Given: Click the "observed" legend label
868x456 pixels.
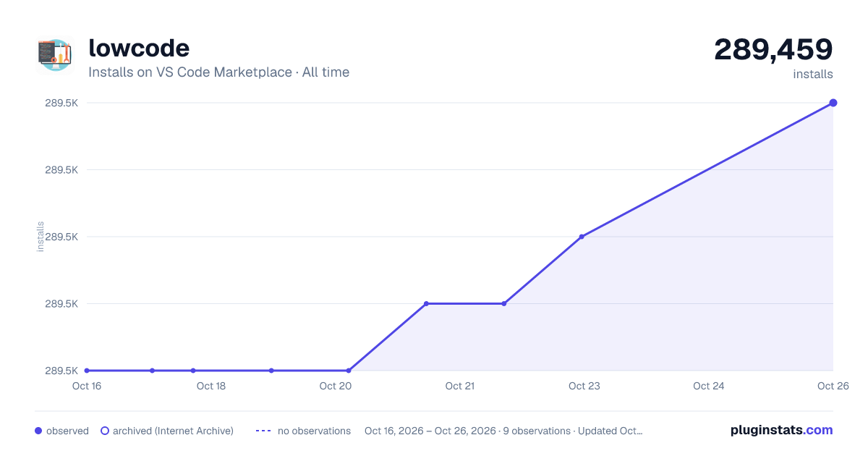Looking at the screenshot, I should tap(67, 431).
